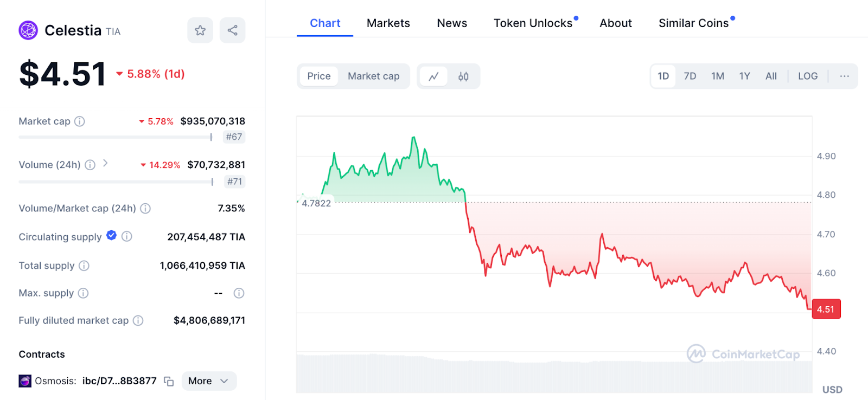Image resolution: width=868 pixels, height=400 pixels.
Task: Select Price chart toggle
Action: point(319,76)
